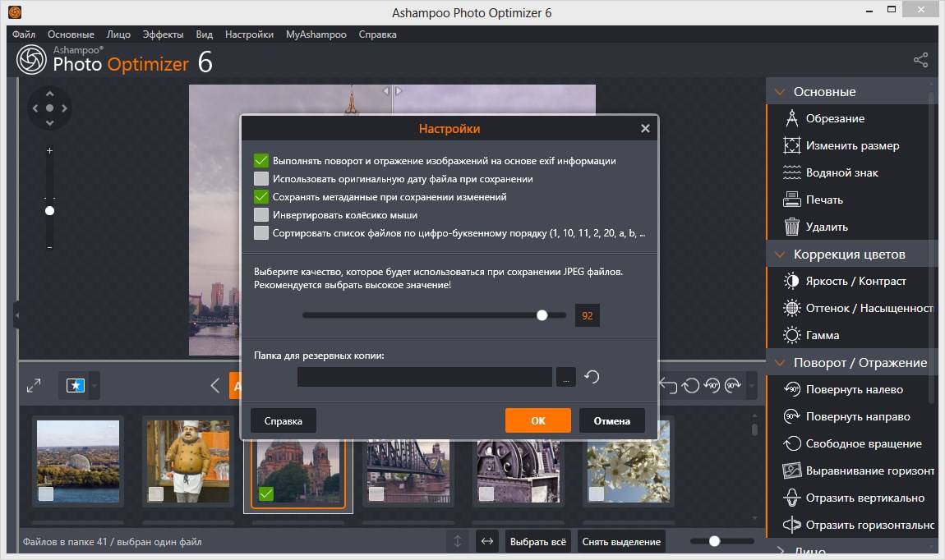The width and height of the screenshot is (945, 560).
Task: Click the Справка button in dialog
Action: point(283,420)
